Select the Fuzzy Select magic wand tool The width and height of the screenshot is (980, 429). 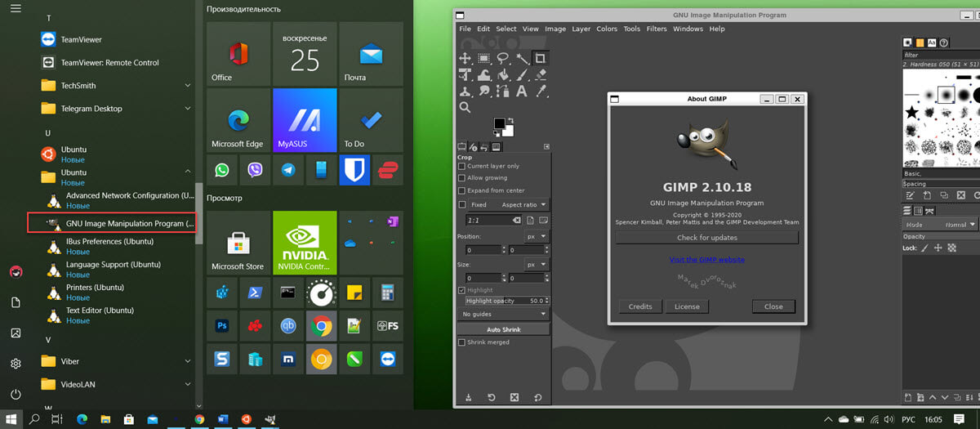[x=521, y=58]
